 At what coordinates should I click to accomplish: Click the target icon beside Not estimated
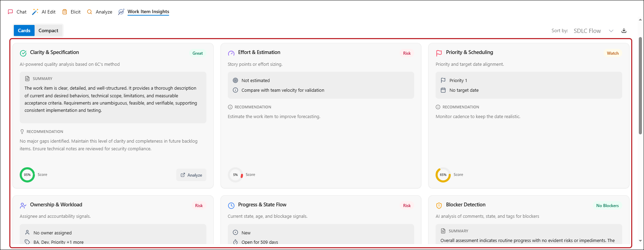click(x=235, y=80)
